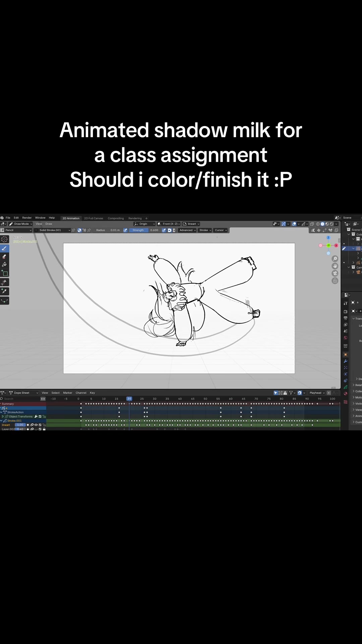Click the frame 20 playhead marker

129,399
